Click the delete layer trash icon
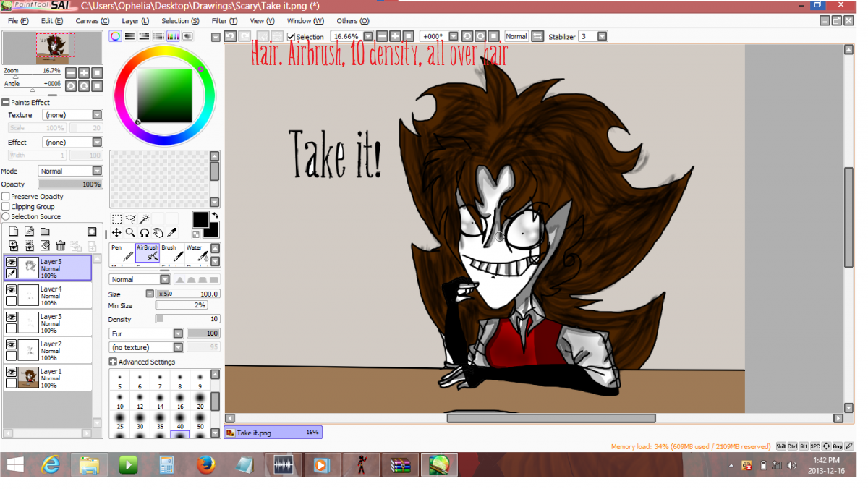The height and width of the screenshot is (489, 868). point(61,246)
